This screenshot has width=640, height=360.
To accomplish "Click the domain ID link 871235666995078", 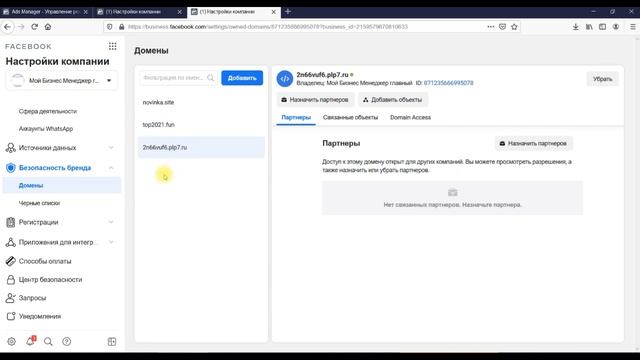I will [449, 83].
